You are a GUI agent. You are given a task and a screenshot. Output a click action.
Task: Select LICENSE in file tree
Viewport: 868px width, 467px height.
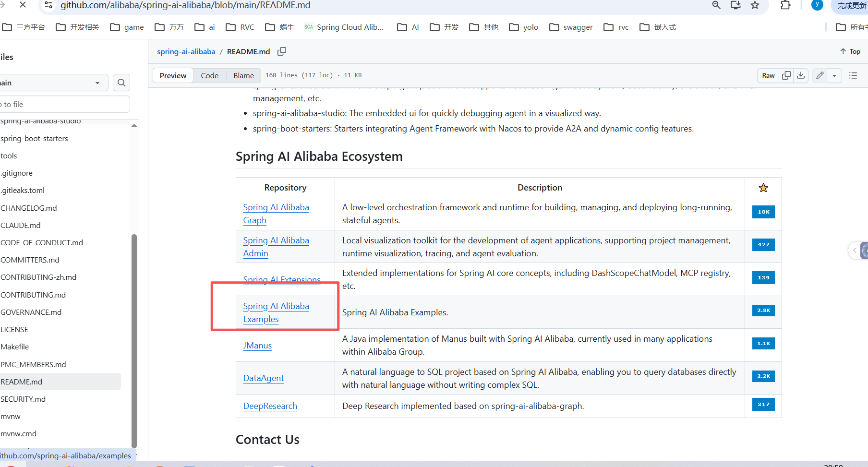pyautogui.click(x=14, y=329)
